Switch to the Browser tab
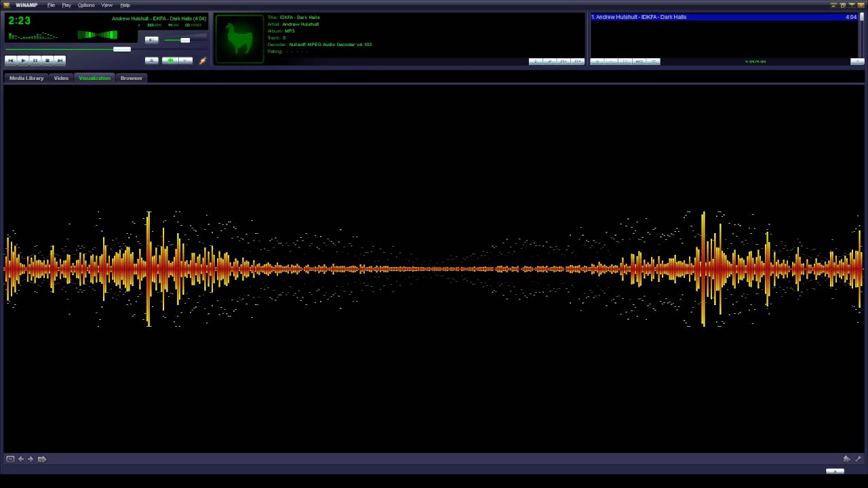The width and height of the screenshot is (868, 488). point(132,78)
